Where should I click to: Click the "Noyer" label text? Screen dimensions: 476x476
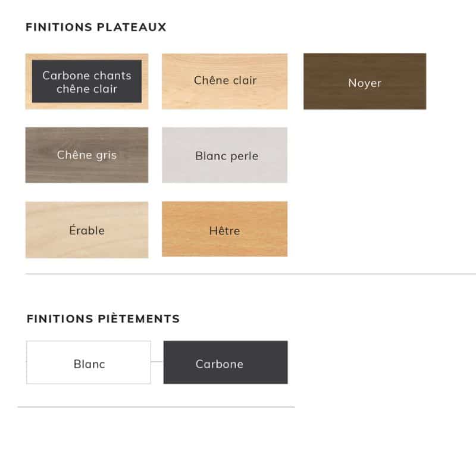tap(365, 83)
